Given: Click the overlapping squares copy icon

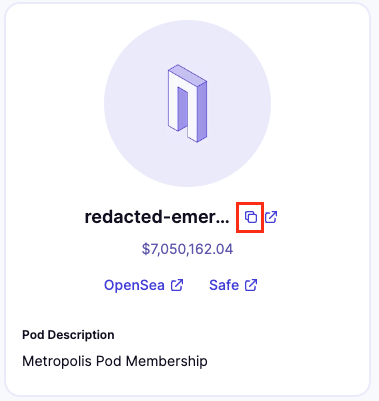Looking at the screenshot, I should point(251,217).
